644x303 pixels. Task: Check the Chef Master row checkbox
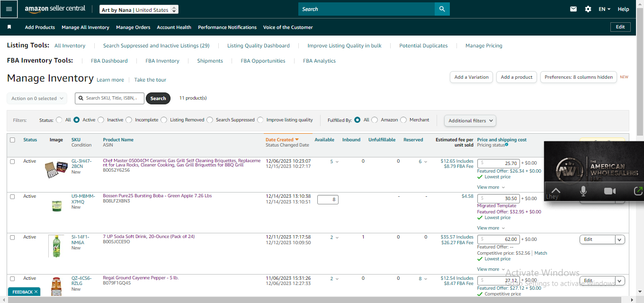pos(12,162)
